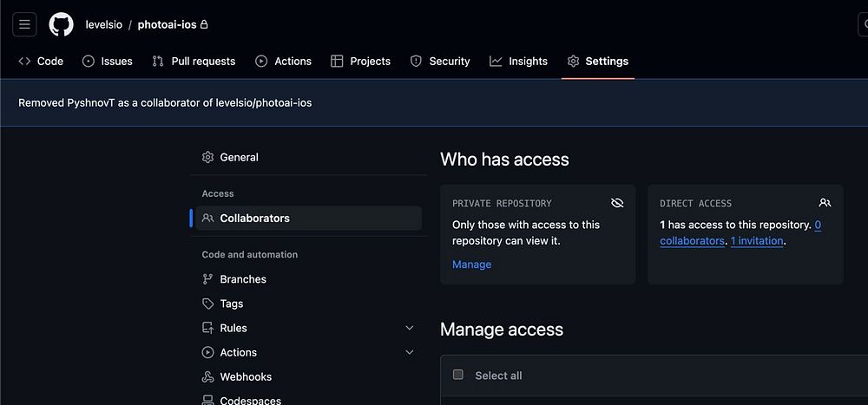Click the Branches icon in sidebar
868x405 pixels.
coord(207,279)
